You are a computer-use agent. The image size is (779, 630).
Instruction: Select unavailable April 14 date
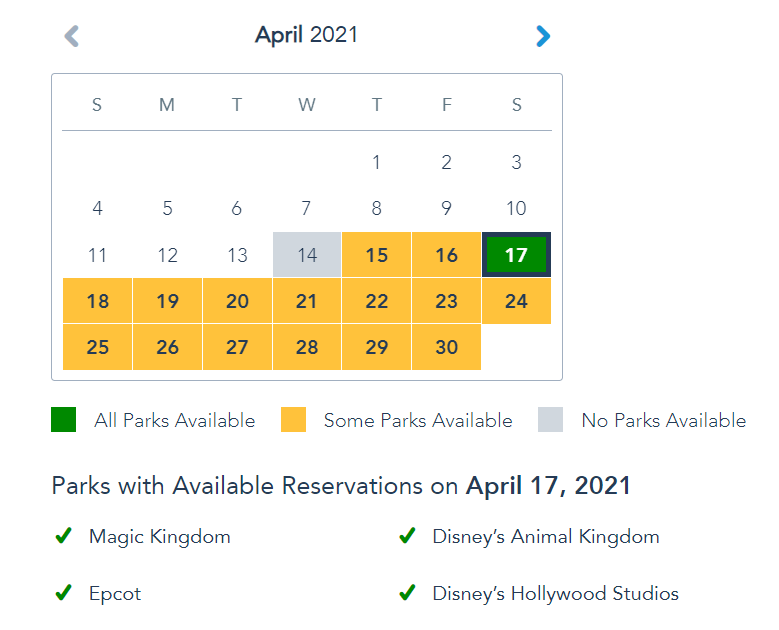point(307,255)
